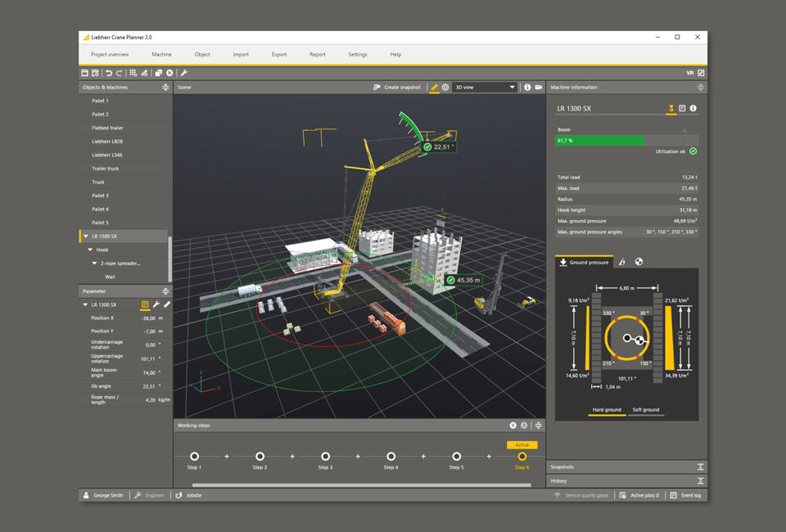Activate the measuring ruler tool in Scene header
Viewport: 786px width, 532px height.
coord(434,87)
